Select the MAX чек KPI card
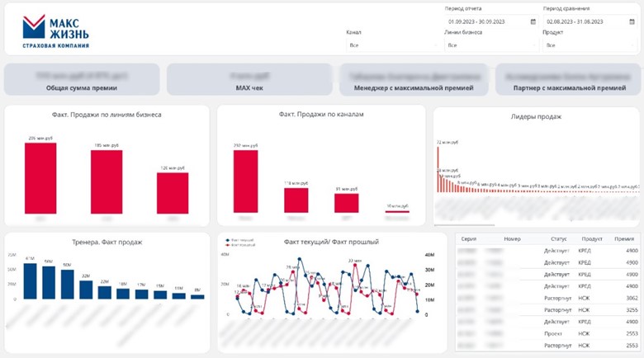 click(x=249, y=80)
